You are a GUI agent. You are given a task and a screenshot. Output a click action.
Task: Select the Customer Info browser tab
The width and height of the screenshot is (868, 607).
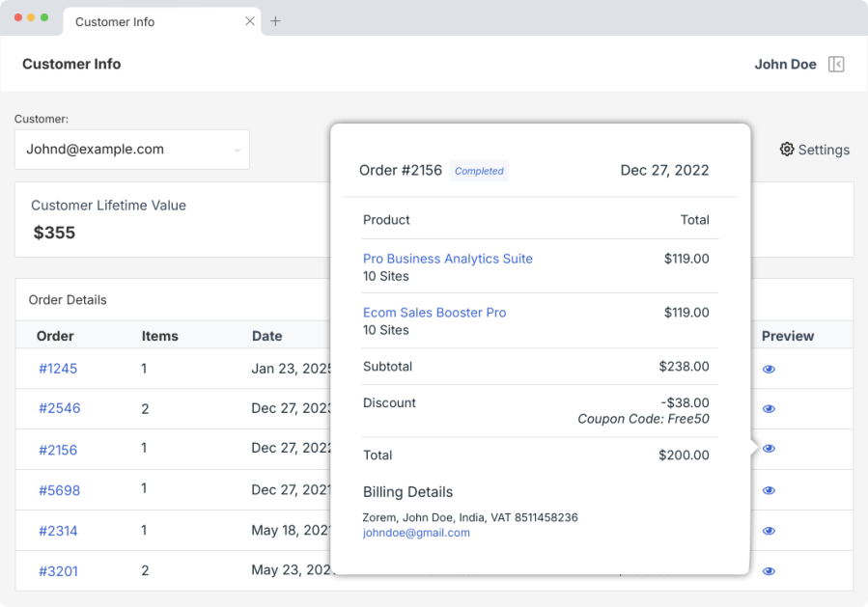click(x=145, y=21)
